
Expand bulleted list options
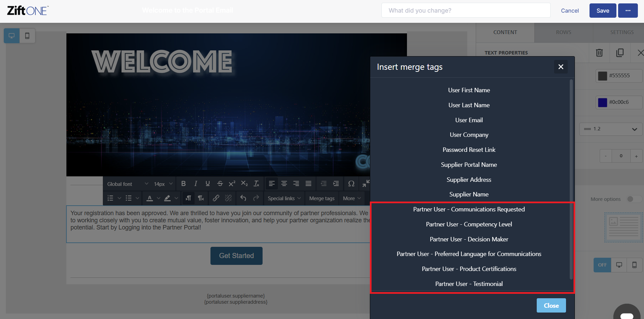(137, 198)
